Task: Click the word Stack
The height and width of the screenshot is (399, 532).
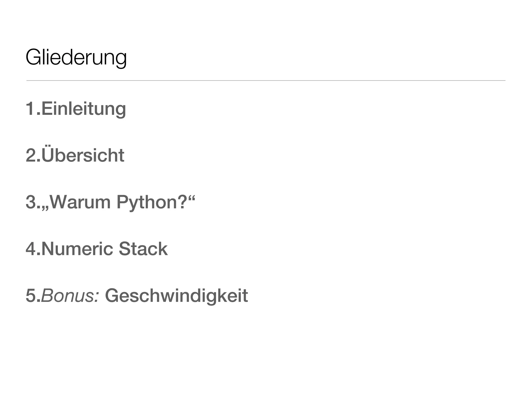Action: pos(143,249)
